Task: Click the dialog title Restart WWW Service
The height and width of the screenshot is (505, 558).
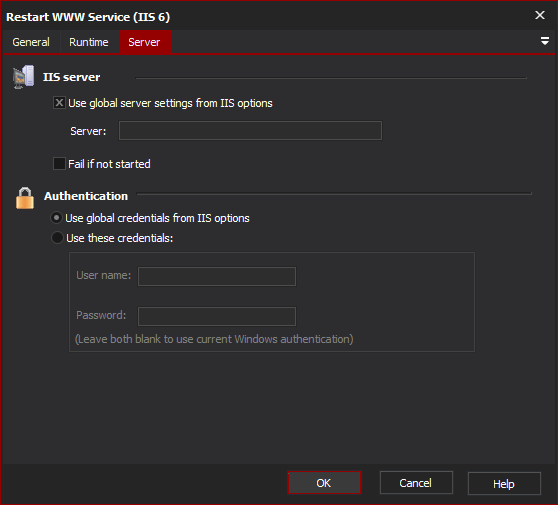Action: click(88, 17)
